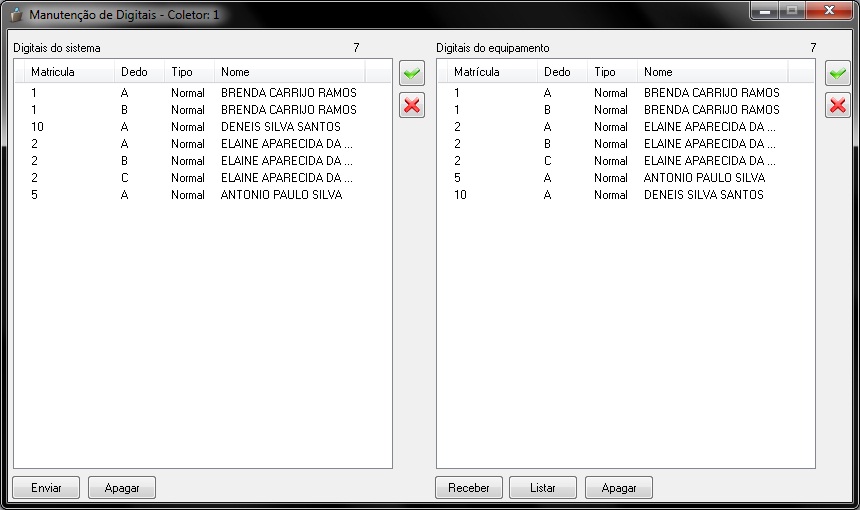Click green checkmark beside system fingerprints list
Screen dimensions: 860x510
pos(411,74)
